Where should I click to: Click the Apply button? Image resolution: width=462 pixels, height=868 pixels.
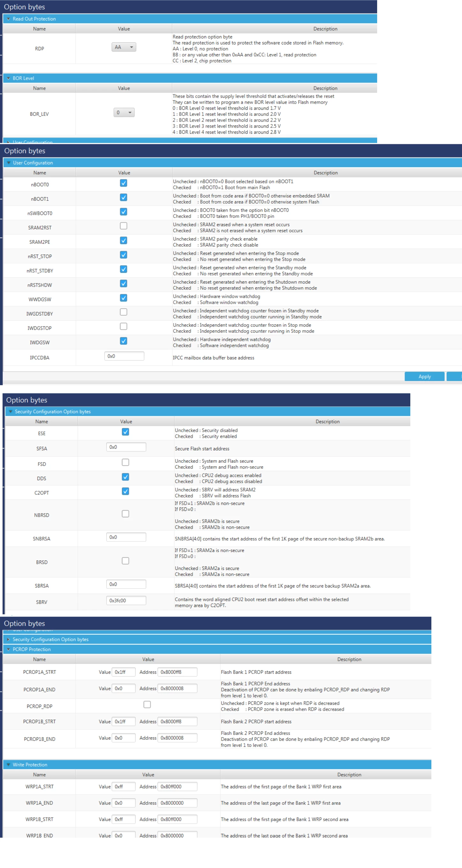(x=424, y=377)
